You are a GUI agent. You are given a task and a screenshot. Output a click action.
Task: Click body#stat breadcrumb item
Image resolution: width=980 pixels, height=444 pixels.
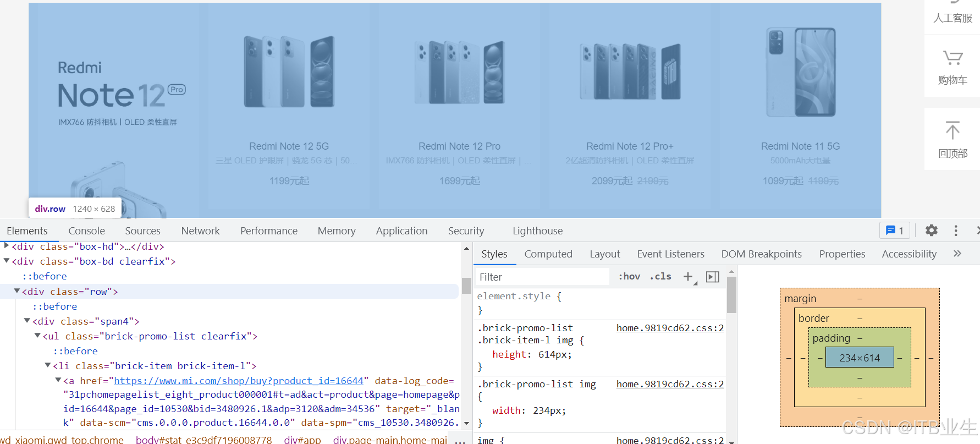pos(203,440)
